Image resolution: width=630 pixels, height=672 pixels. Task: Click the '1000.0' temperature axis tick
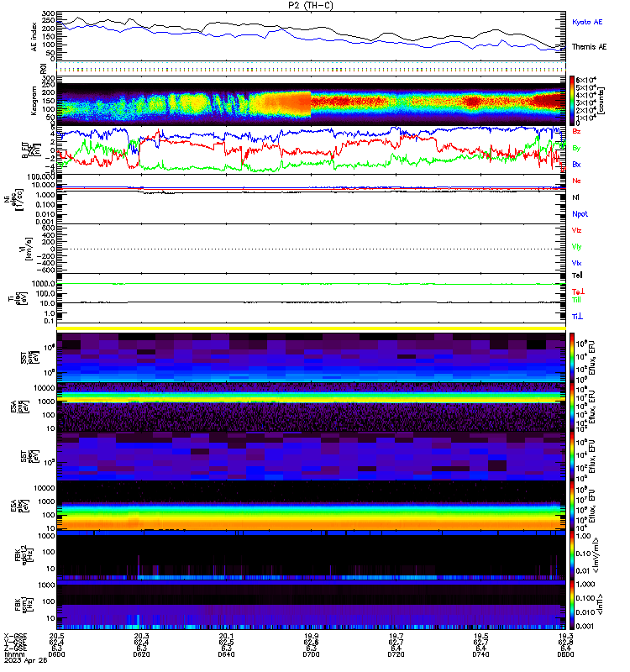[44, 284]
